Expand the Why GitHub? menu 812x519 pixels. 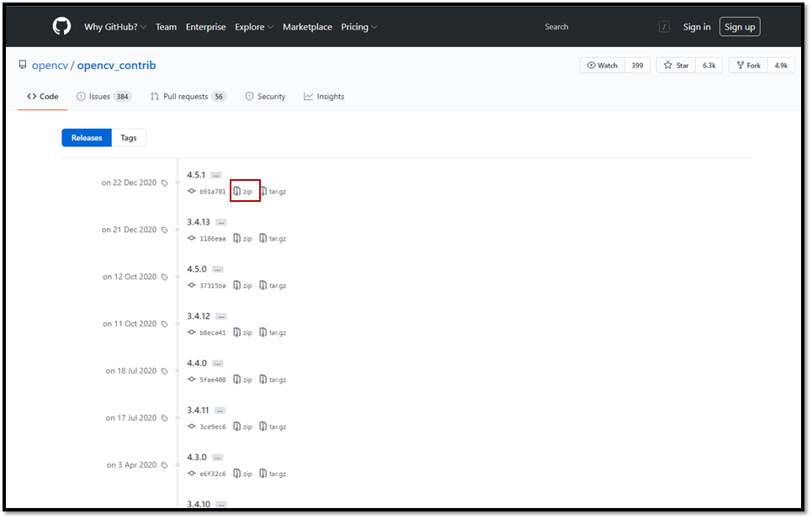pos(115,27)
